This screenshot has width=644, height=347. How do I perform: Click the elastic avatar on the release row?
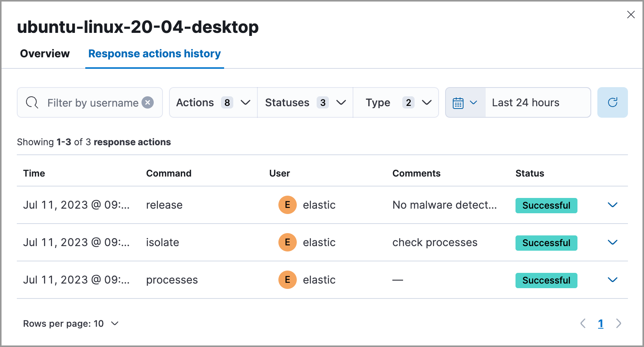(287, 205)
